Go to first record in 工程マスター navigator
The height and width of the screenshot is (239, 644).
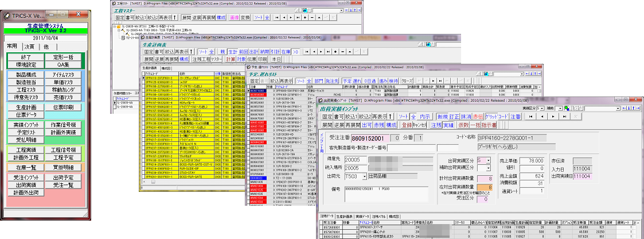277,17
